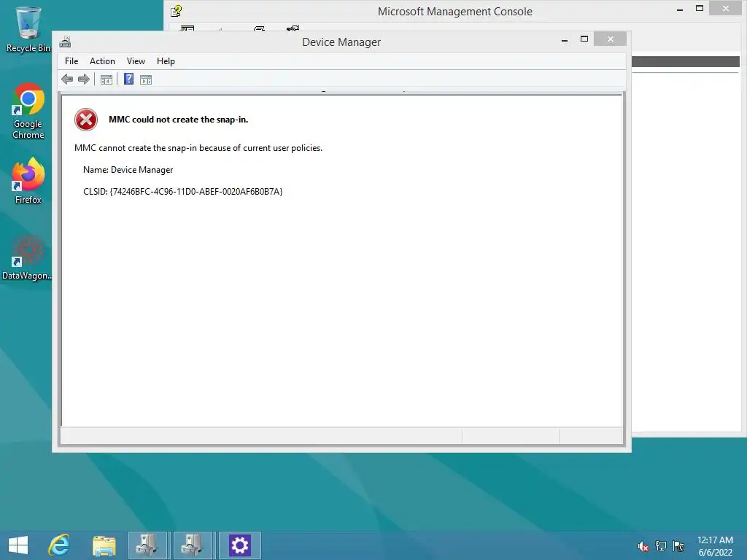Screen dimensions: 747x560
Task: Close the Device Manager window
Action: (x=611, y=39)
